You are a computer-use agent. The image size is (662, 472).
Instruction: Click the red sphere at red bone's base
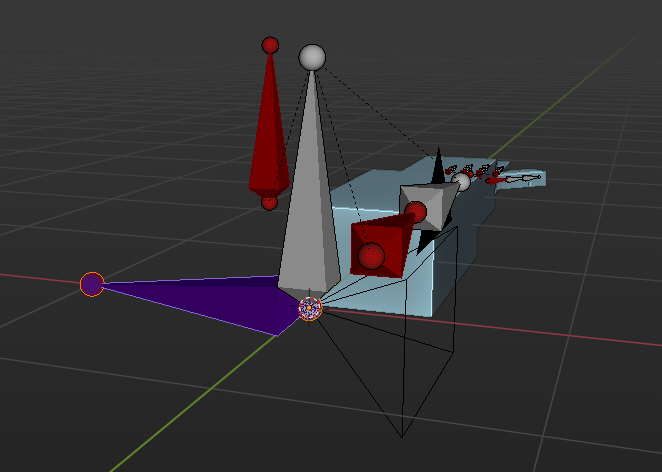[269, 202]
